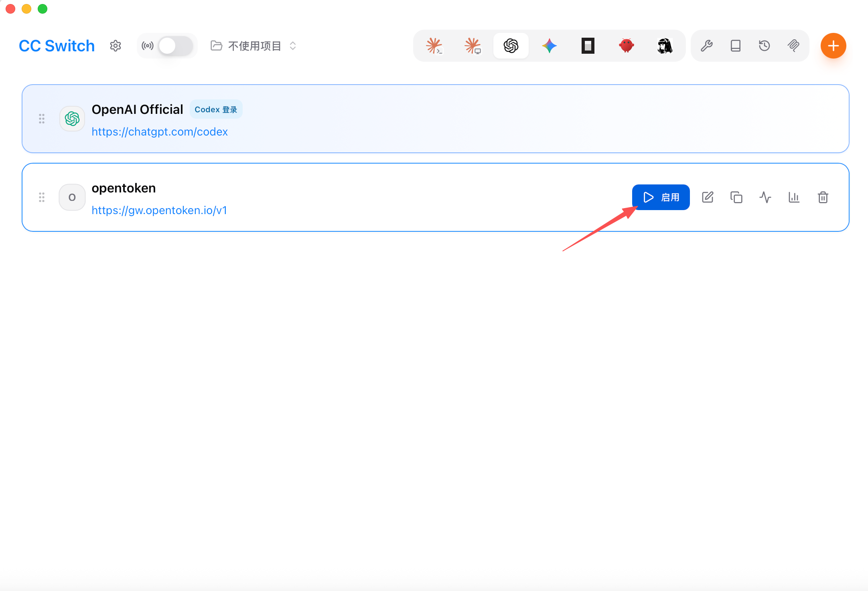Close the CC Switch window
Image resolution: width=868 pixels, height=591 pixels.
(x=10, y=9)
